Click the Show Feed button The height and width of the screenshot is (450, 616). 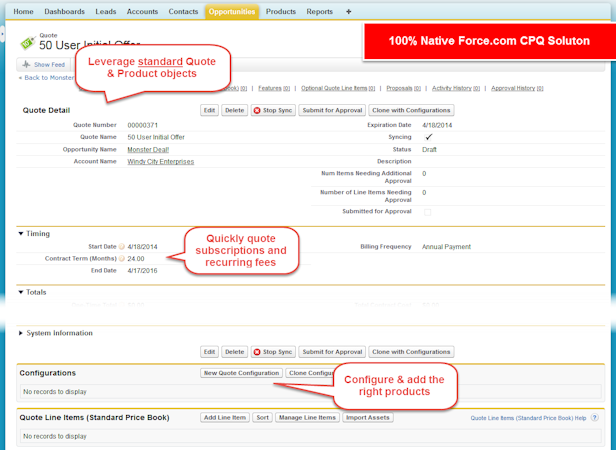point(43,64)
